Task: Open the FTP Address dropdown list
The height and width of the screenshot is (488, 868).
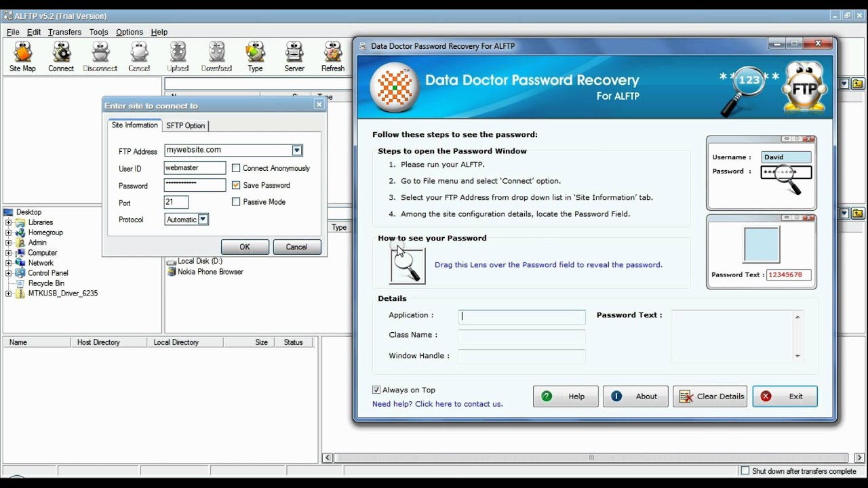Action: pyautogui.click(x=297, y=150)
